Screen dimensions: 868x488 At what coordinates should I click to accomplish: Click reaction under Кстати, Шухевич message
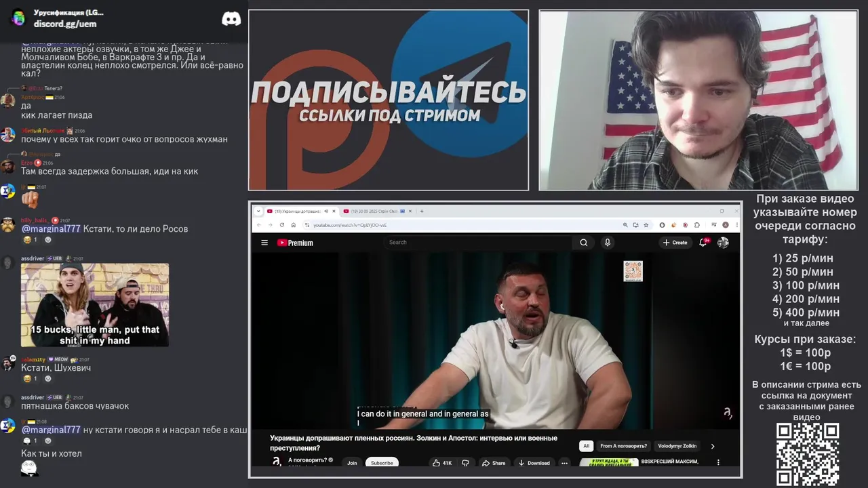pyautogui.click(x=31, y=379)
